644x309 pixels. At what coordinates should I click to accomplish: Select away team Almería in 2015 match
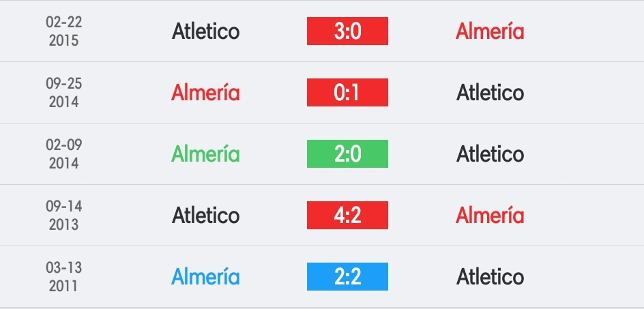click(490, 31)
